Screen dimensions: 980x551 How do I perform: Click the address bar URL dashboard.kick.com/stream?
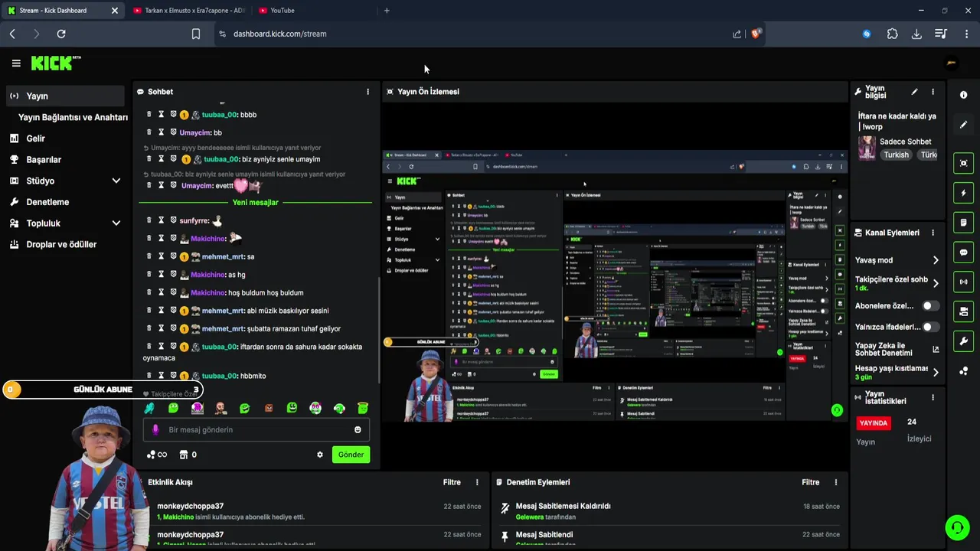(x=279, y=34)
